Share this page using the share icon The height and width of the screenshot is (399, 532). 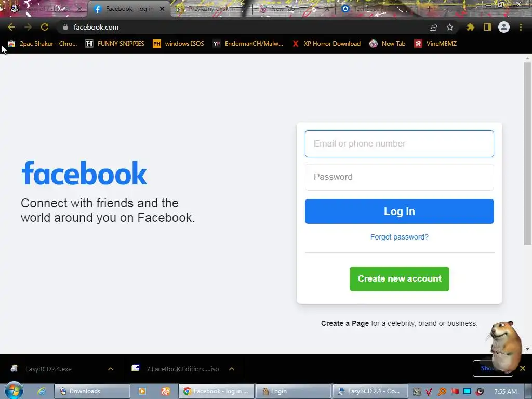click(x=433, y=27)
